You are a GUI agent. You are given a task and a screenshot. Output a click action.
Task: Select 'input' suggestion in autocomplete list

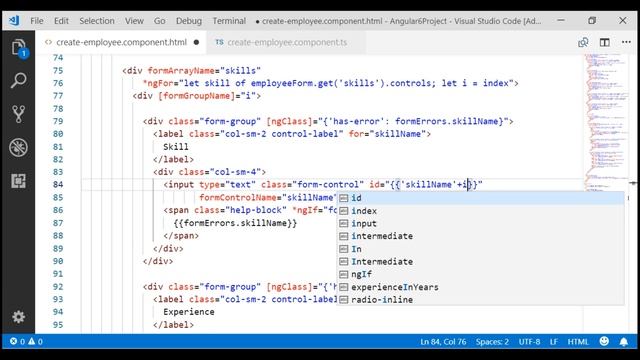pos(481,223)
